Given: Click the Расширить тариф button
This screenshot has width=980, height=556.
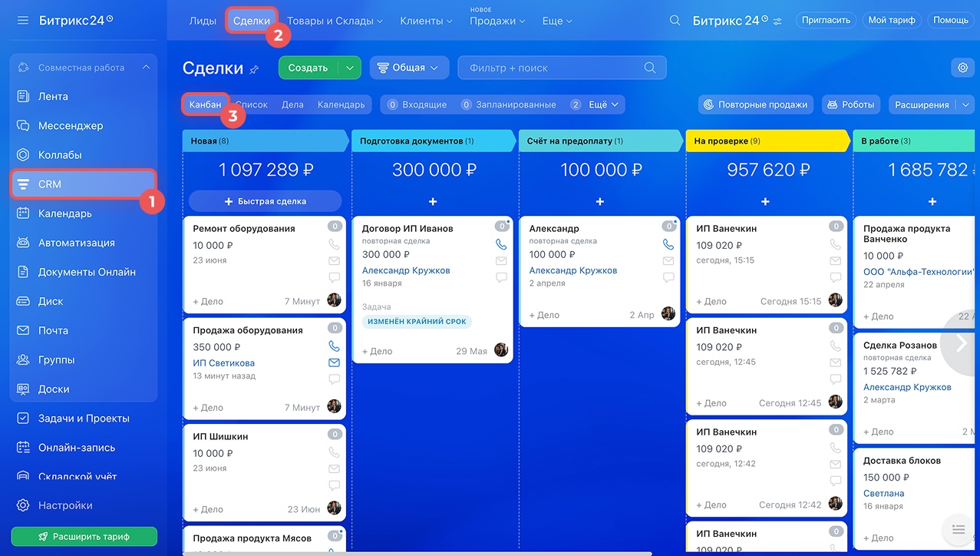Looking at the screenshot, I should tap(84, 537).
